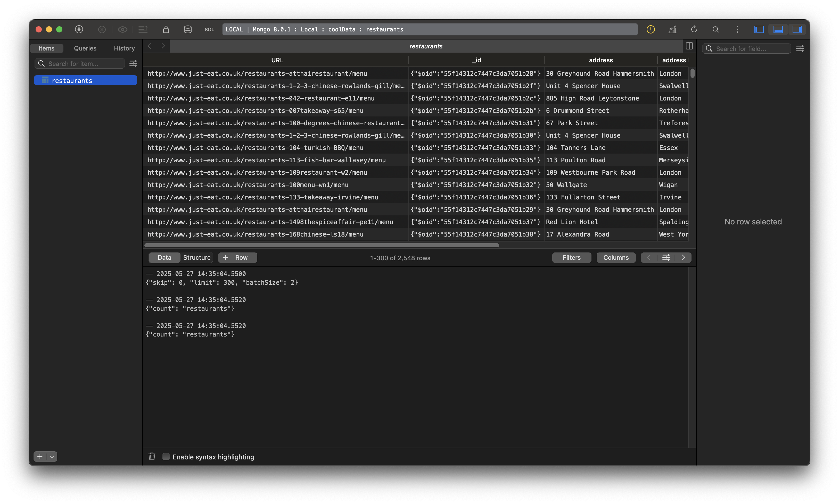
Task: Refresh the data with reload icon
Action: [694, 30]
